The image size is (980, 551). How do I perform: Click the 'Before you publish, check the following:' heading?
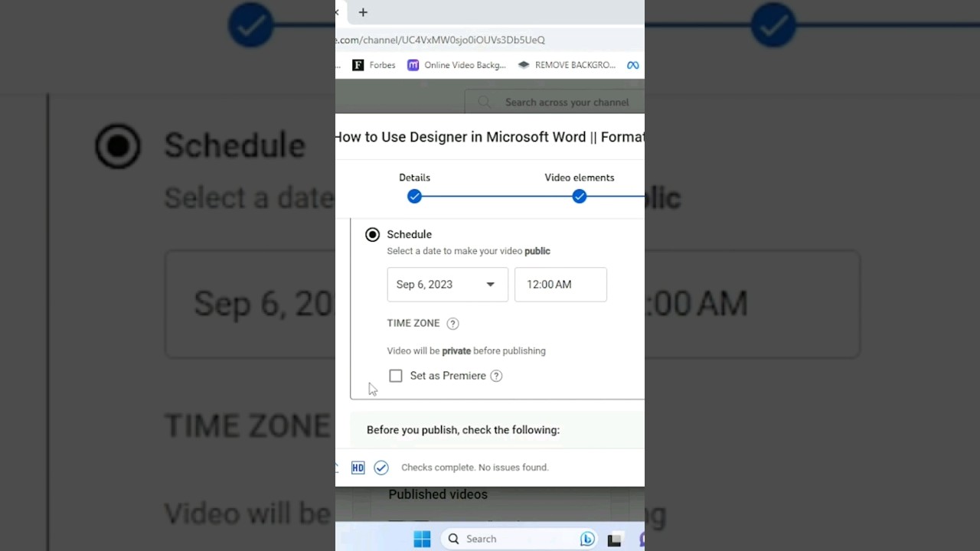(x=463, y=430)
